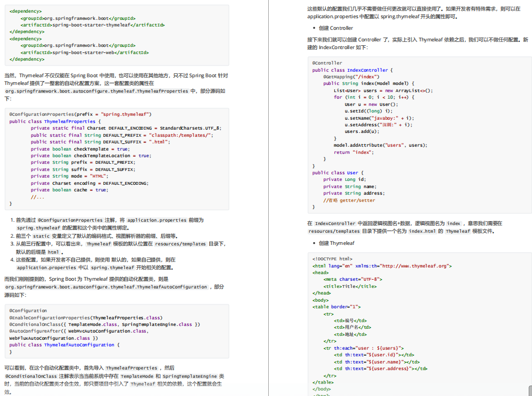Click inline code 'static' in list item 2

coord(41,236)
